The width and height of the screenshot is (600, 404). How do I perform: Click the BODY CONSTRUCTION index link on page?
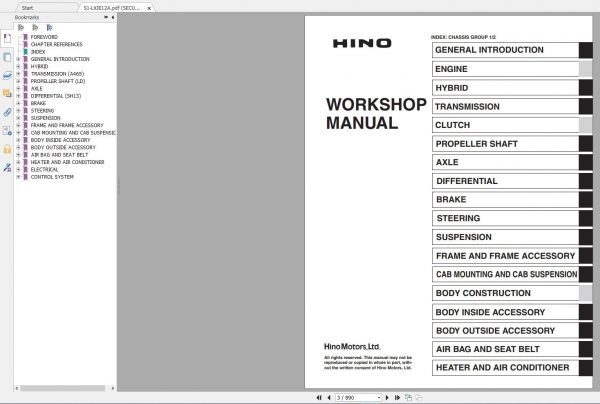512,293
